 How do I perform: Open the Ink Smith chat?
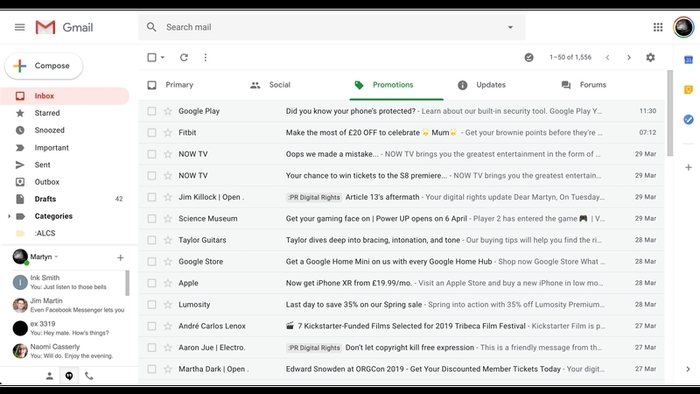pyautogui.click(x=67, y=282)
